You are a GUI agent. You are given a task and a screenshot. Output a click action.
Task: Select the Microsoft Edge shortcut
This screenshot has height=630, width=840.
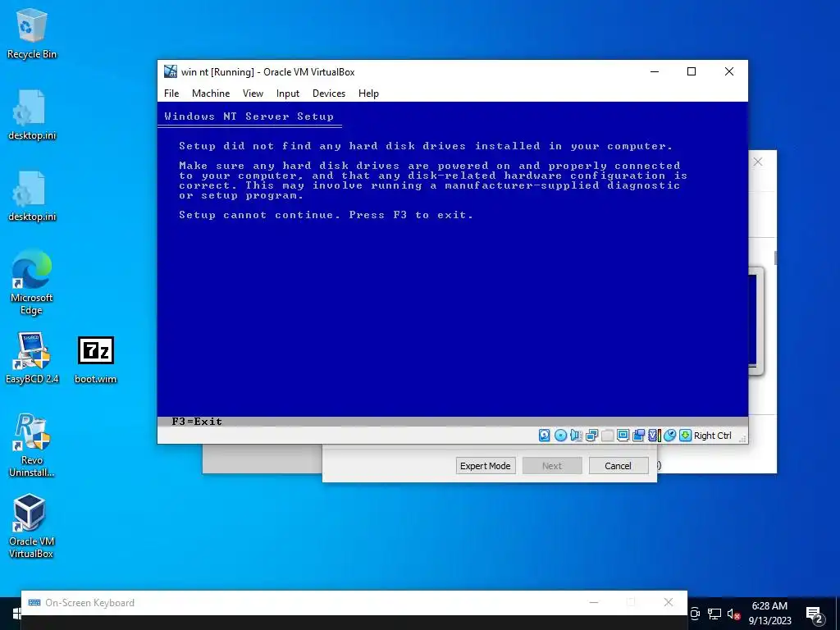tap(32, 282)
